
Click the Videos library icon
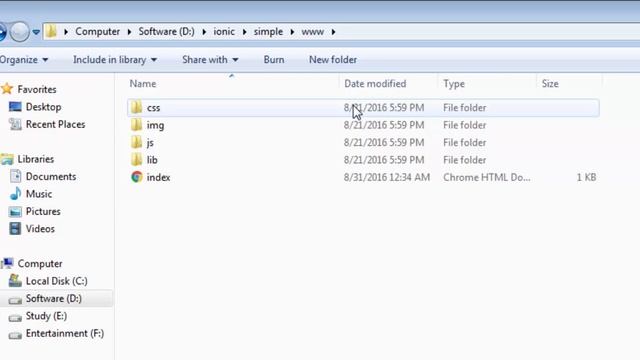pyautogui.click(x=15, y=229)
